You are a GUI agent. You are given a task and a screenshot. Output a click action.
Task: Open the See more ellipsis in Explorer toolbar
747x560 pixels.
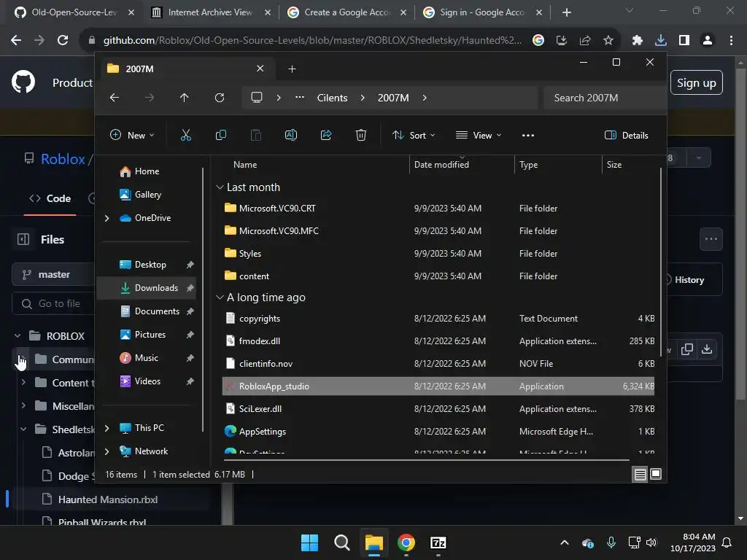[x=528, y=135]
